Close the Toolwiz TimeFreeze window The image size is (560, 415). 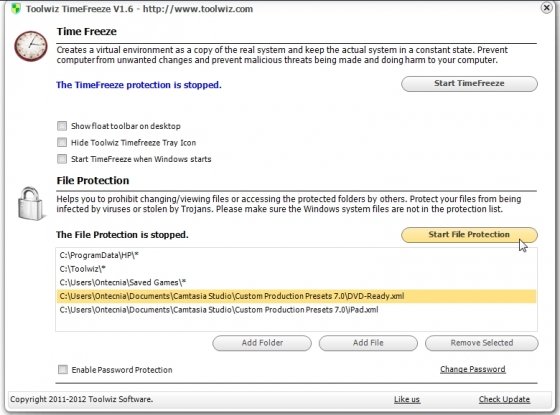[546, 7]
